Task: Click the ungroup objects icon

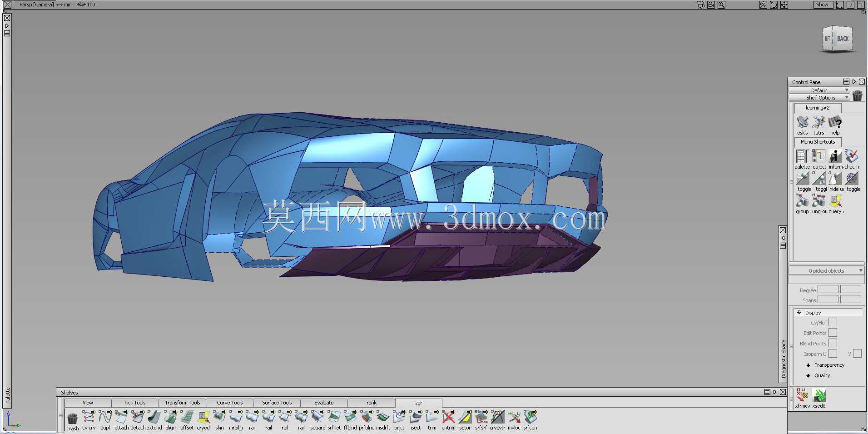Action: click(x=819, y=201)
